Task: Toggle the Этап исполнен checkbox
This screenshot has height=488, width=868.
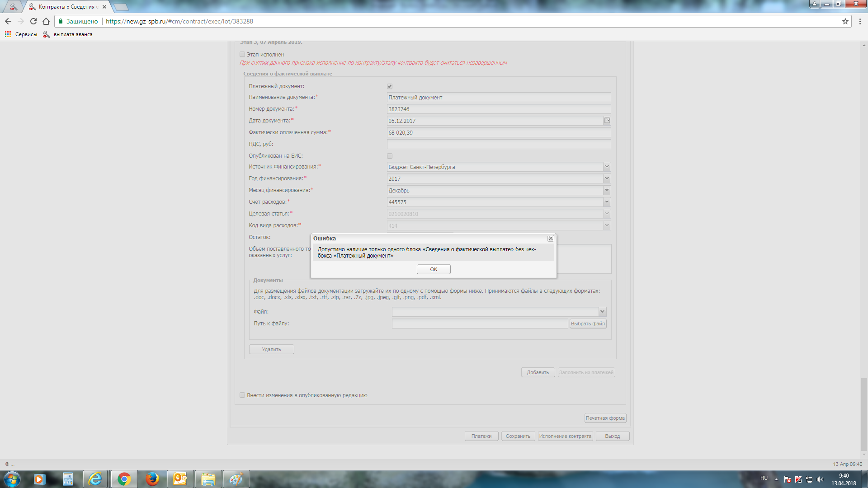Action: pyautogui.click(x=242, y=55)
